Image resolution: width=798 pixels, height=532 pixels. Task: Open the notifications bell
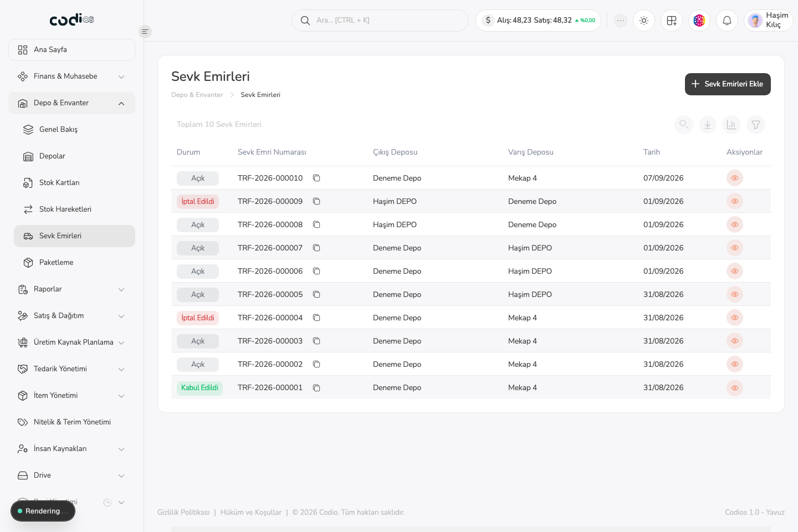727,21
